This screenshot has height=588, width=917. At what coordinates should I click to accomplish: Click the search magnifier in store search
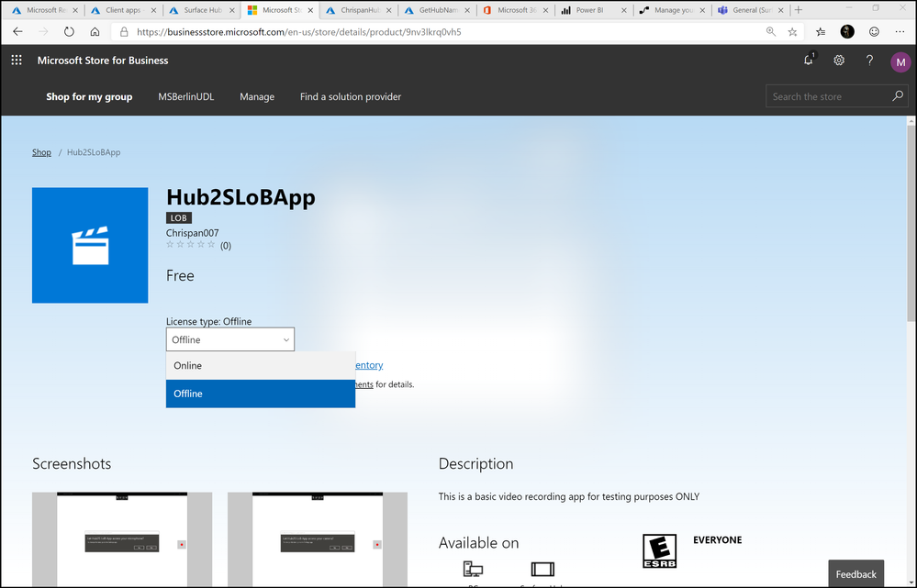coord(898,95)
